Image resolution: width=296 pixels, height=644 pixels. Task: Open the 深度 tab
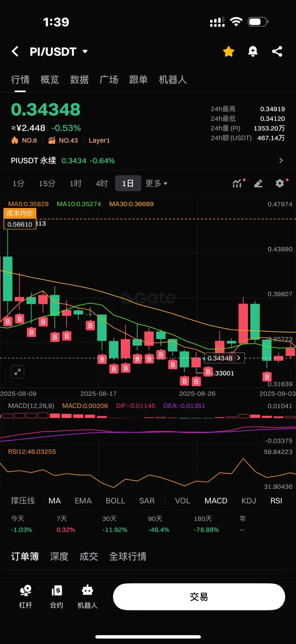click(59, 556)
